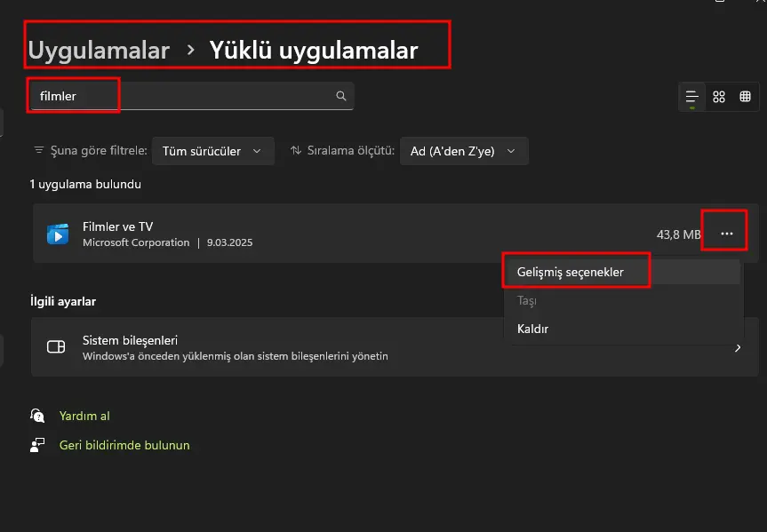Open Ad (A'den Z'ye) sort dropdown

pos(464,151)
